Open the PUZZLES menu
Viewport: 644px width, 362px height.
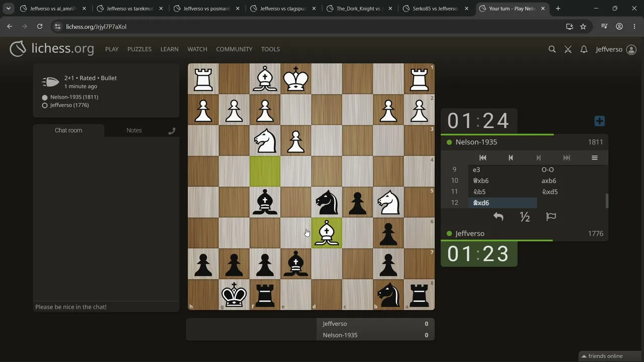point(139,49)
